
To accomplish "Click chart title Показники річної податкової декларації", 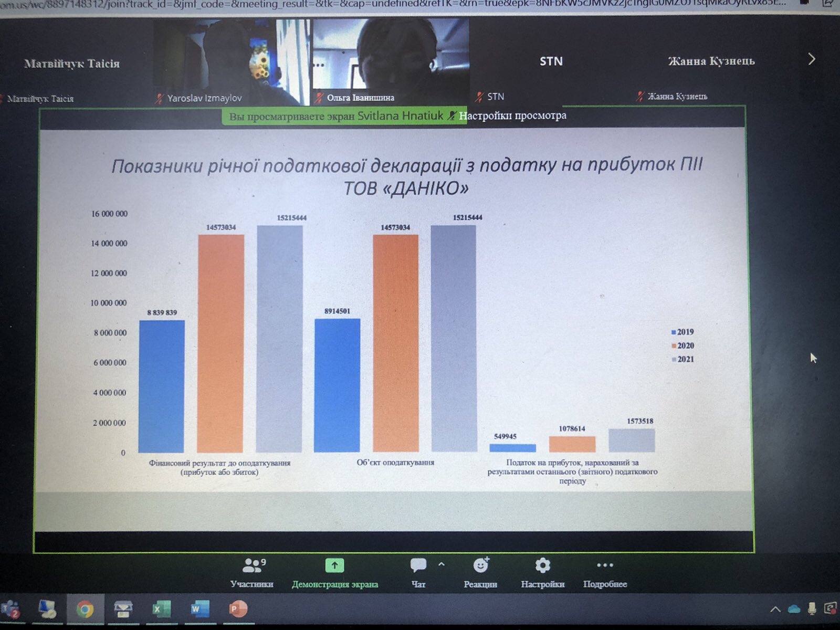I will [406, 176].
